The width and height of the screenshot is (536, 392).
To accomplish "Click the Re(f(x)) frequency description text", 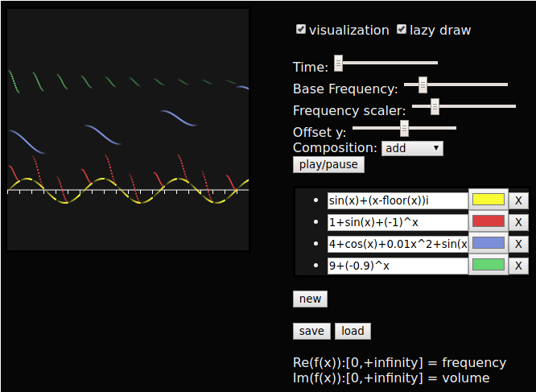I will click(400, 362).
